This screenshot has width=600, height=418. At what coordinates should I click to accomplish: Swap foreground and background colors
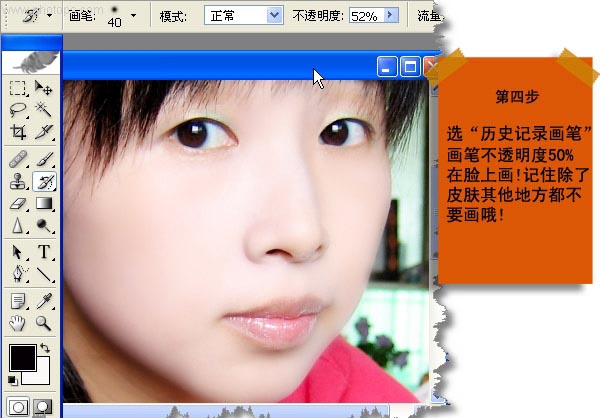point(45,349)
